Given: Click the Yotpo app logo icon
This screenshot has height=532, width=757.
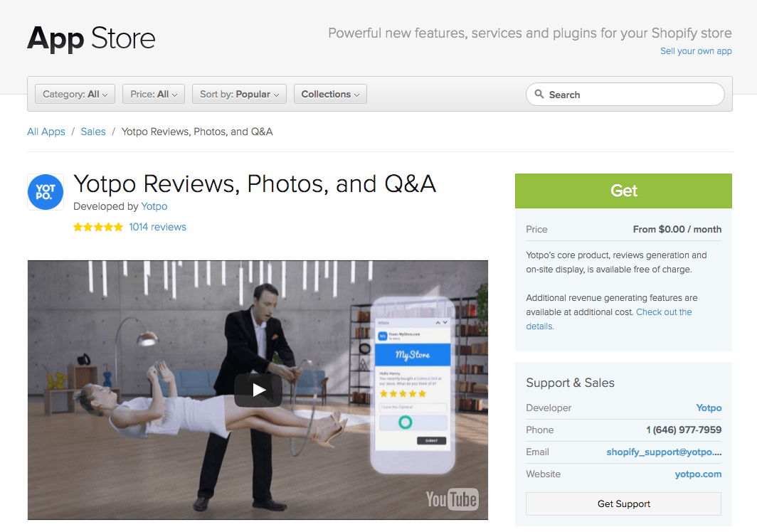Looking at the screenshot, I should coord(46,192).
